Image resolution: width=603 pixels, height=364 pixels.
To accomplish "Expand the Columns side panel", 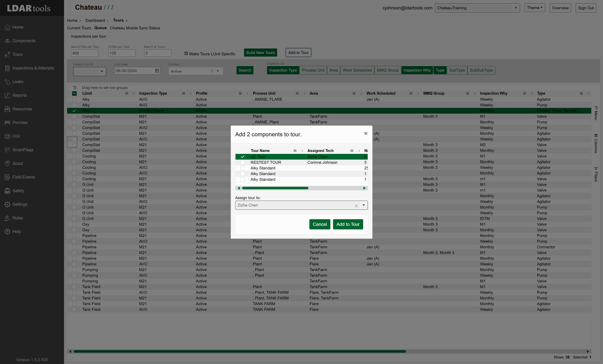I will pos(596,143).
